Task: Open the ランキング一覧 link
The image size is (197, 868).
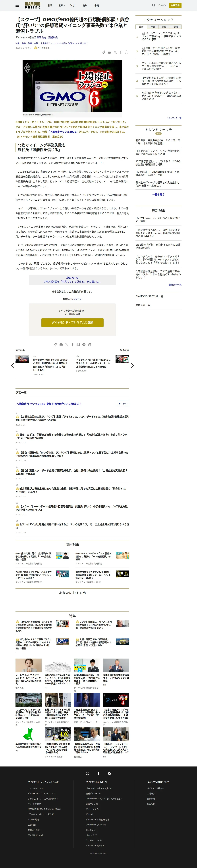Action: click(x=174, y=118)
